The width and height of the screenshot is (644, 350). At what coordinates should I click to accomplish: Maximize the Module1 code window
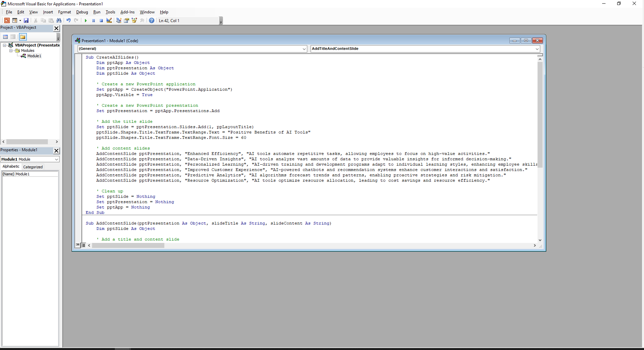pyautogui.click(x=526, y=40)
